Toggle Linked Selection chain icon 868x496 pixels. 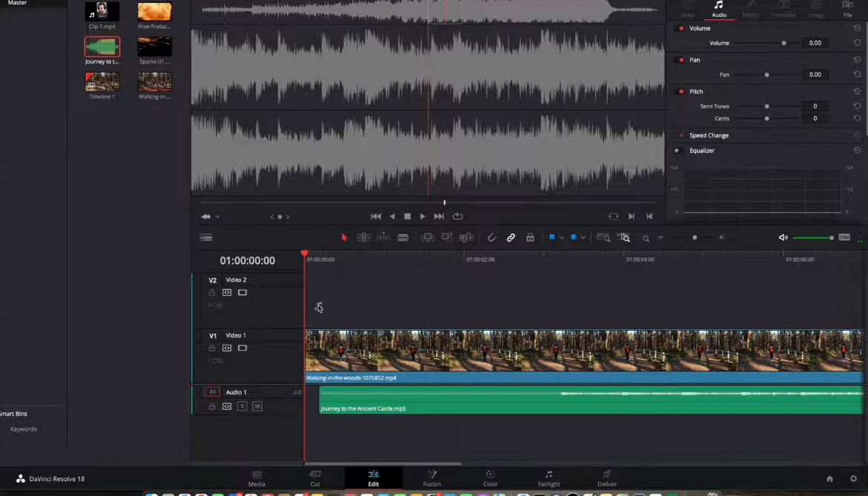click(x=511, y=237)
